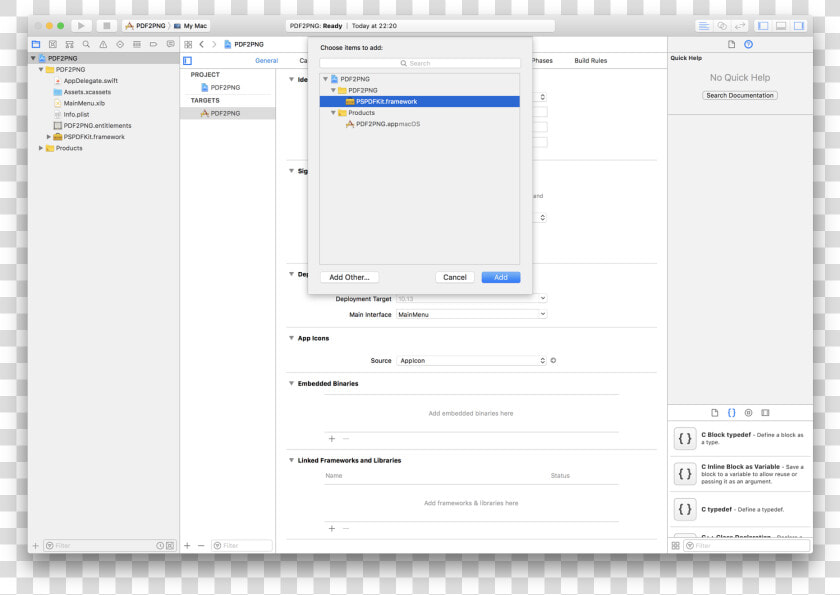Select the PDF2PNG target under TARGETS
Image resolution: width=840 pixels, height=595 pixels.
tap(228, 113)
